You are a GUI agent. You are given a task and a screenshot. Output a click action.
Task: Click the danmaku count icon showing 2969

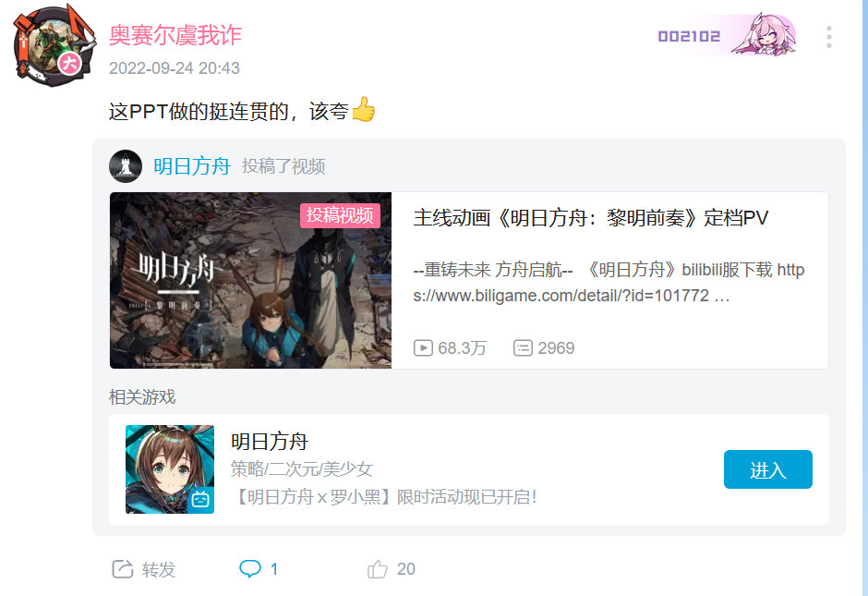(523, 347)
